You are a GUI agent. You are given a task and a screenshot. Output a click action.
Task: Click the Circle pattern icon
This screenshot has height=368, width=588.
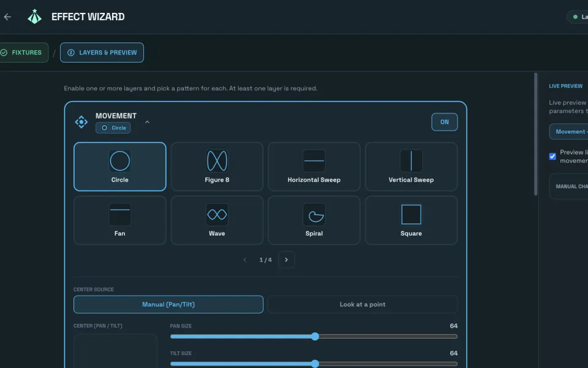click(119, 161)
